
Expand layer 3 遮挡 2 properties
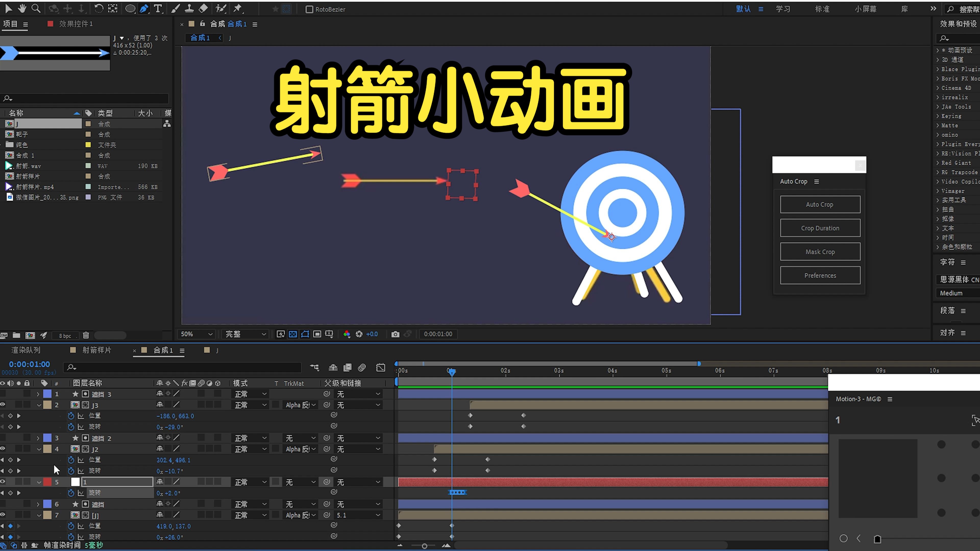tap(38, 438)
